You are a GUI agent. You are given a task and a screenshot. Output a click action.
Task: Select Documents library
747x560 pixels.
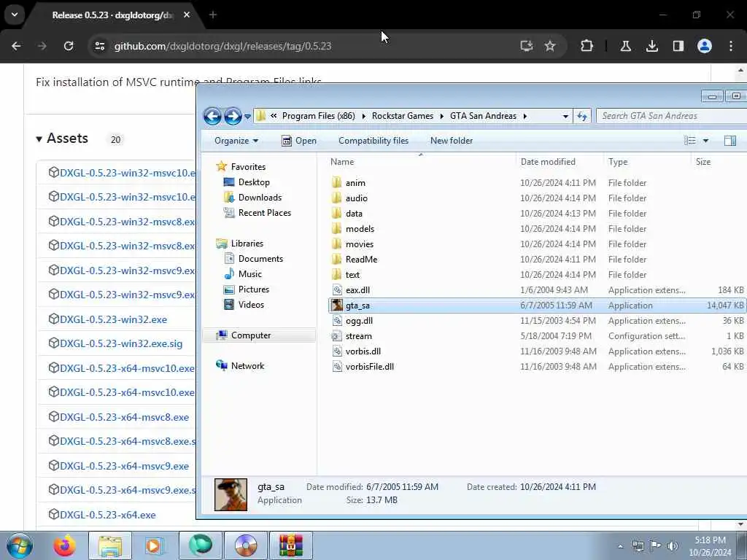pos(260,259)
